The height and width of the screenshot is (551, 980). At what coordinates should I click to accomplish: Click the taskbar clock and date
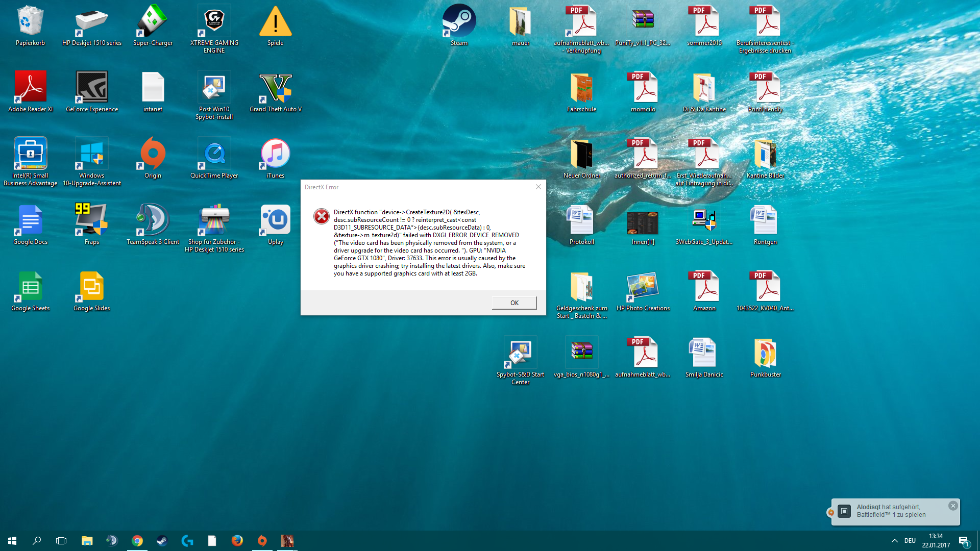pyautogui.click(x=936, y=541)
